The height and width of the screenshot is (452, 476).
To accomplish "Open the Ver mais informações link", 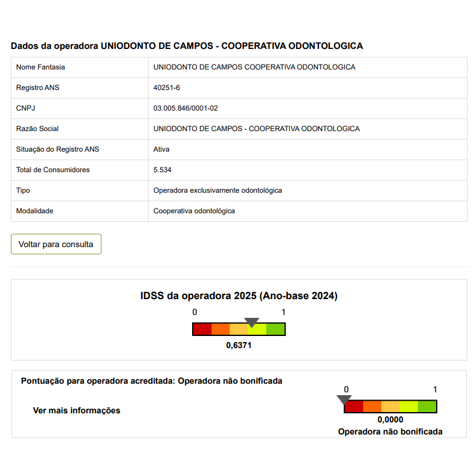I will pos(76,410).
